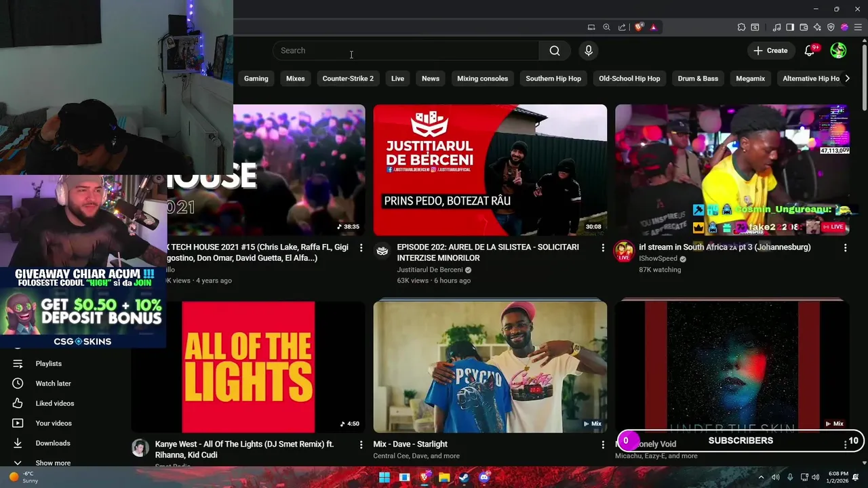Select the Megamix chip
The width and height of the screenshot is (868, 488).
tap(750, 79)
